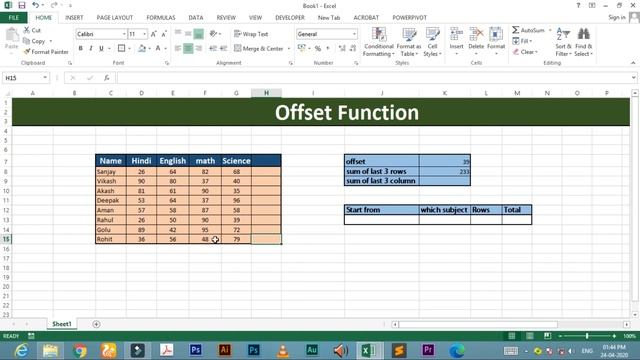Screen dimensions: 640x360
Task: Toggle Bold formatting
Action: 80,48
